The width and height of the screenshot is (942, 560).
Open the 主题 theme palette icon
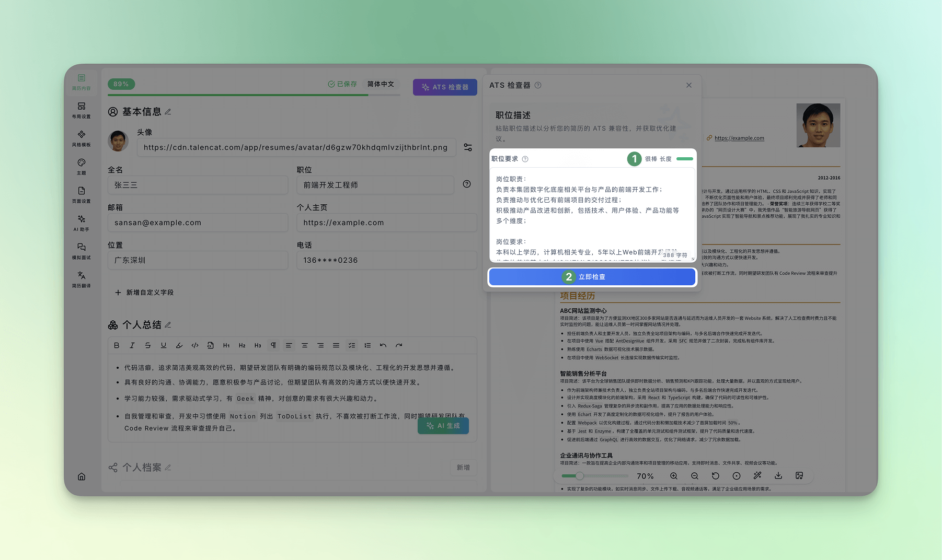coord(81,166)
